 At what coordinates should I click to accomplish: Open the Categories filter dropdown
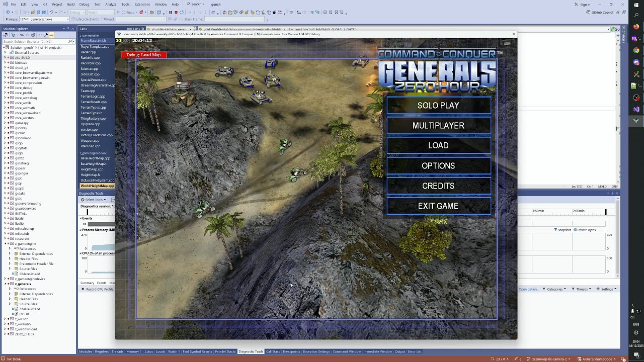pos(555,289)
